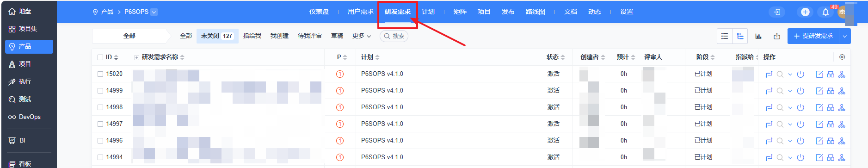Click 产品 breadcrumb link in header
Screen dimensions: 868x168
point(107,12)
